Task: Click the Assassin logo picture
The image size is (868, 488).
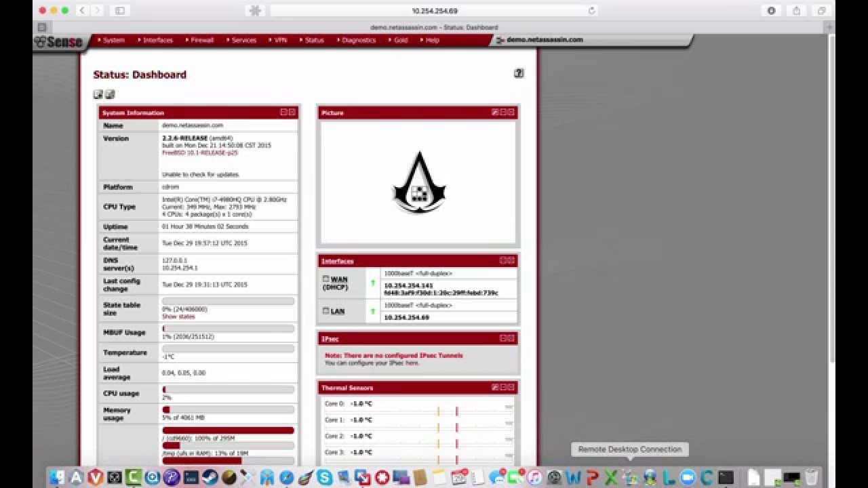Action: click(419, 183)
